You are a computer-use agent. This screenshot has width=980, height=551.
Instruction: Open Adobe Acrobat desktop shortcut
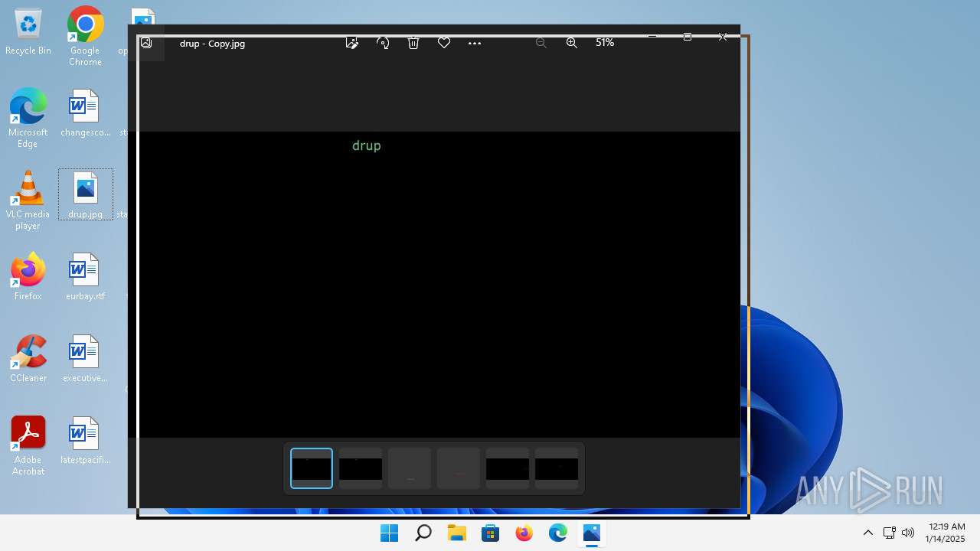click(x=28, y=445)
